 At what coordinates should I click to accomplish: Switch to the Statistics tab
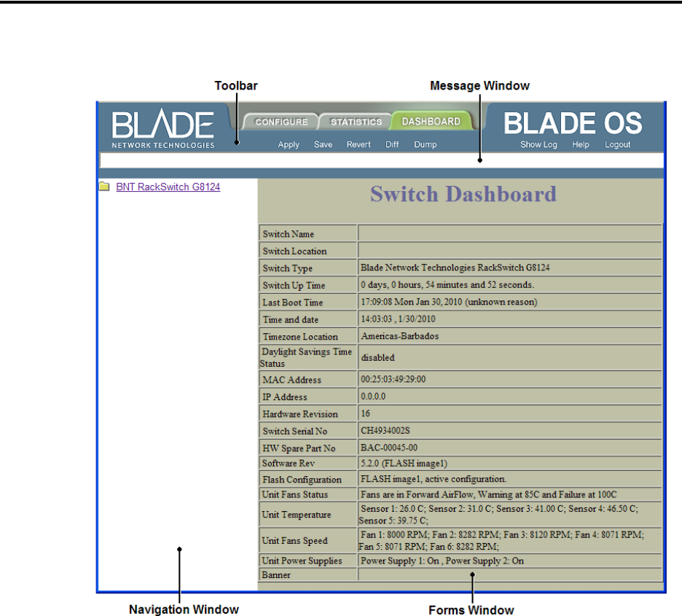coord(356,122)
